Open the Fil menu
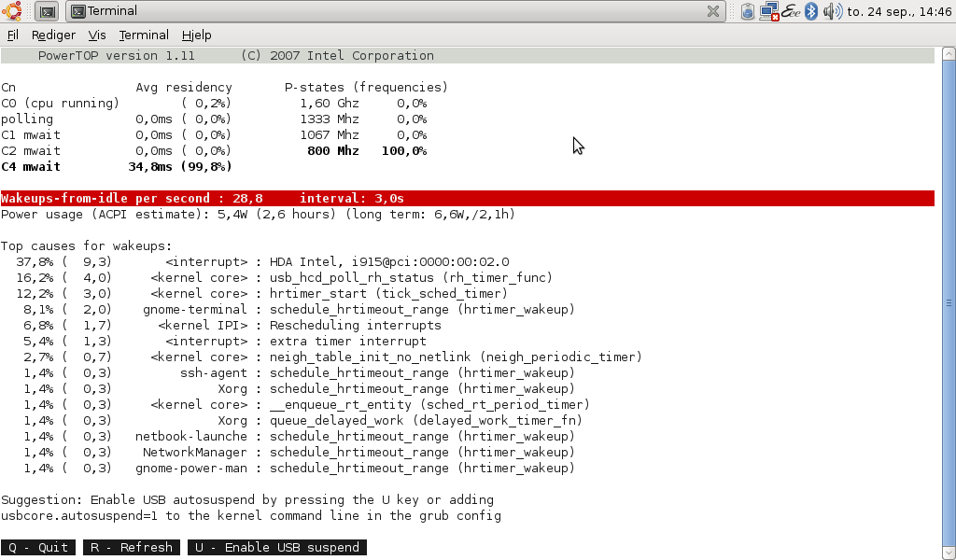The height and width of the screenshot is (560, 956). (x=13, y=35)
